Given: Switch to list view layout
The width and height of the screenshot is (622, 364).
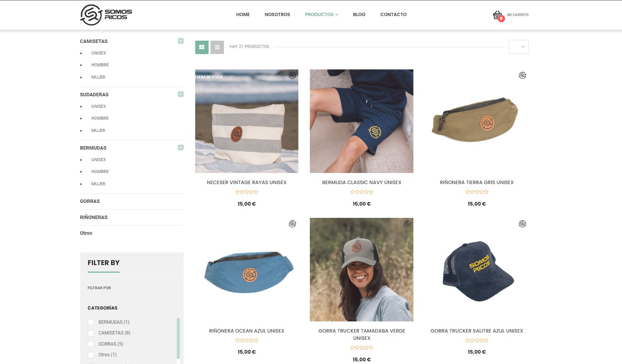Looking at the screenshot, I should (217, 47).
